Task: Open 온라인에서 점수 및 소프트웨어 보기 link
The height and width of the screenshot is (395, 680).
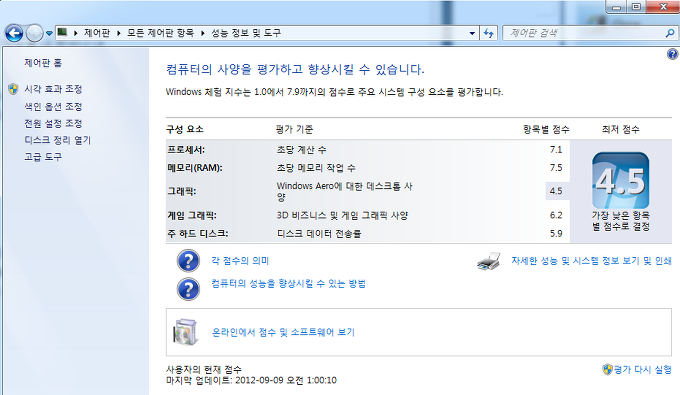Action: point(283,332)
